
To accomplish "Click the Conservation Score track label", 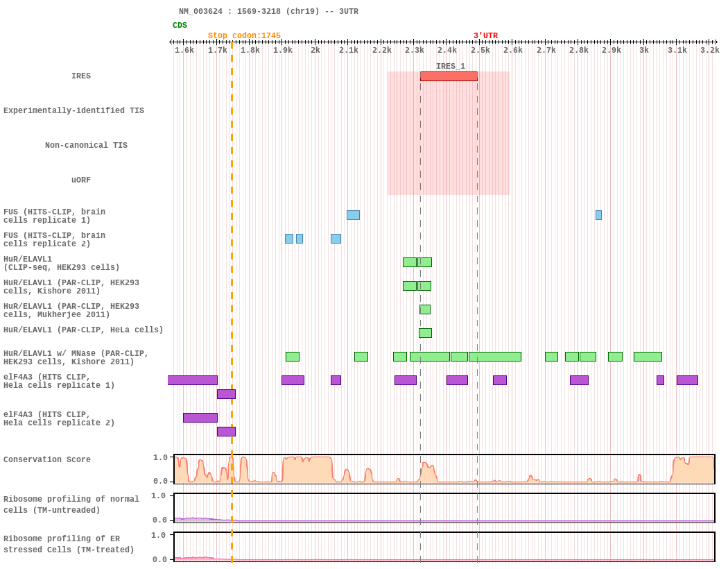I will [47, 459].
